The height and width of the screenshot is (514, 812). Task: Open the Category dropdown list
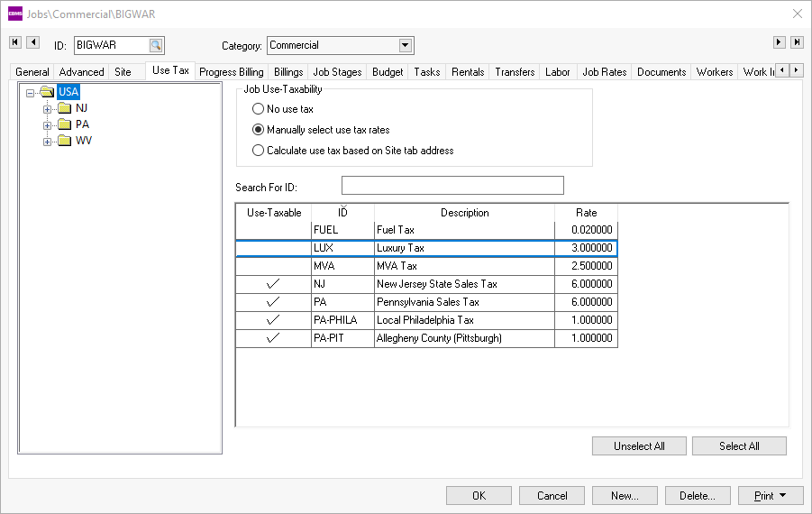click(x=405, y=45)
